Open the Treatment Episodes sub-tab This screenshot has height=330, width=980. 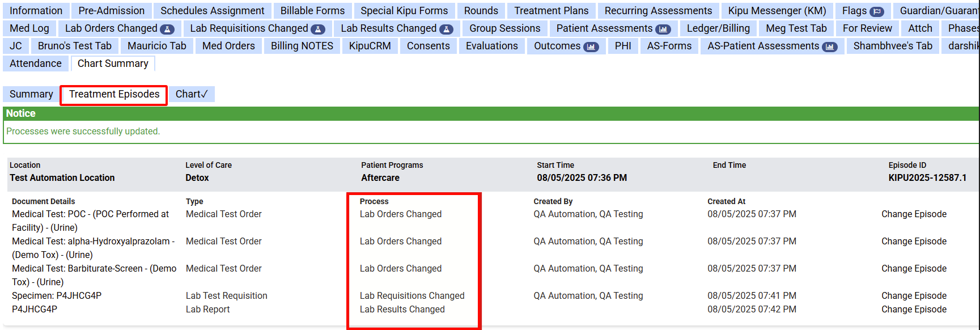[x=114, y=94]
